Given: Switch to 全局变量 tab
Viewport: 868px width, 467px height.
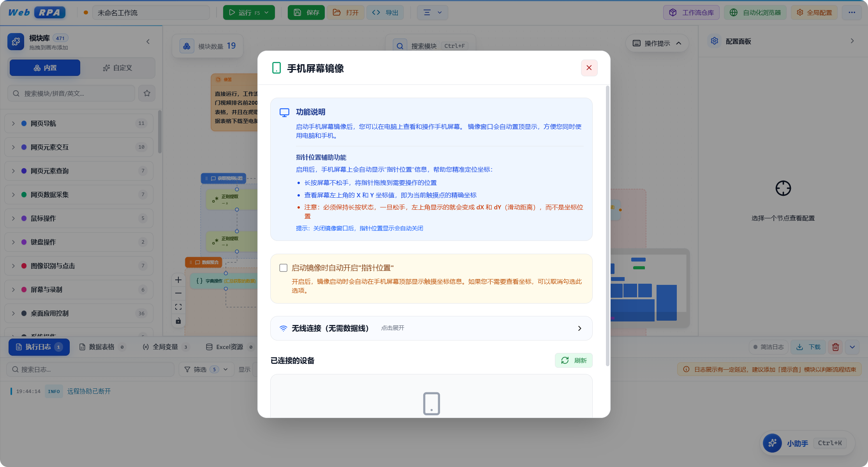Looking at the screenshot, I should 166,347.
